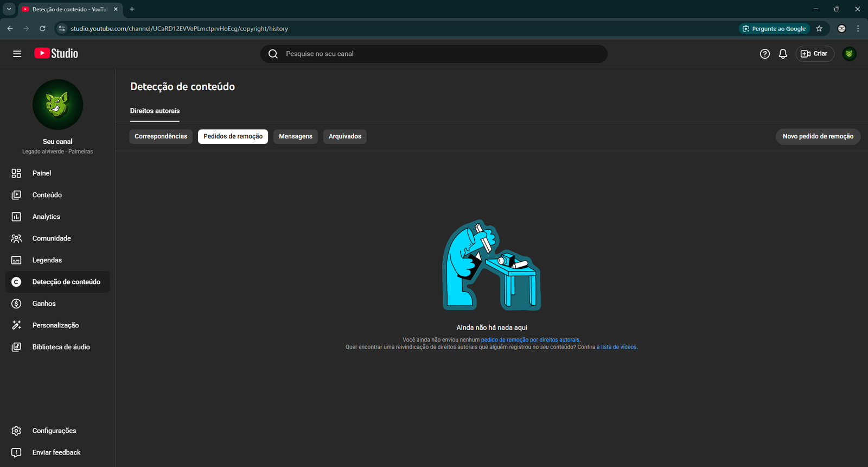Select Conteúdo sidebar label
Image resolution: width=868 pixels, height=467 pixels.
click(x=47, y=195)
